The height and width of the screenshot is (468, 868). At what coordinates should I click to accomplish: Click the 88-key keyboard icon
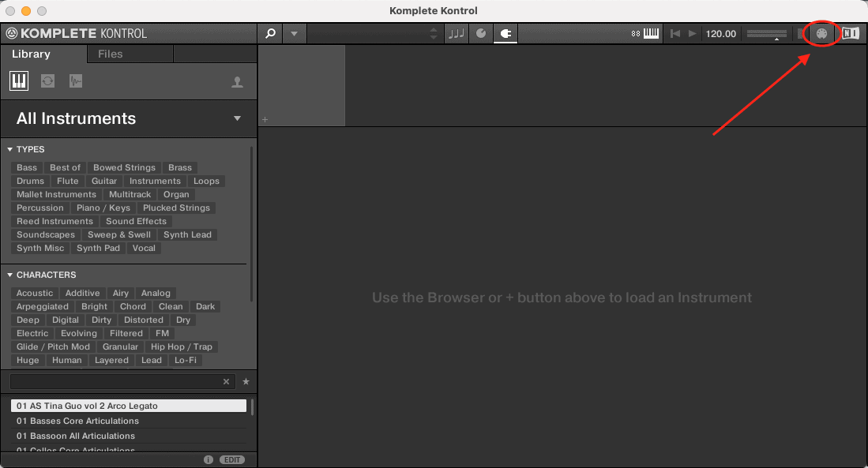tap(645, 34)
